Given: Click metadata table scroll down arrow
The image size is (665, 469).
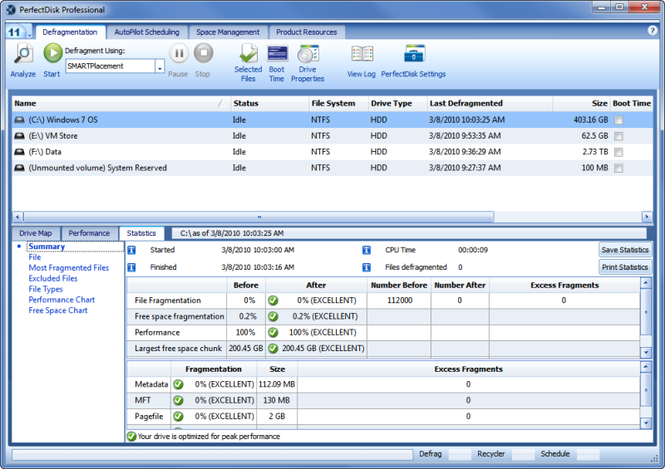Looking at the screenshot, I should click(646, 423).
